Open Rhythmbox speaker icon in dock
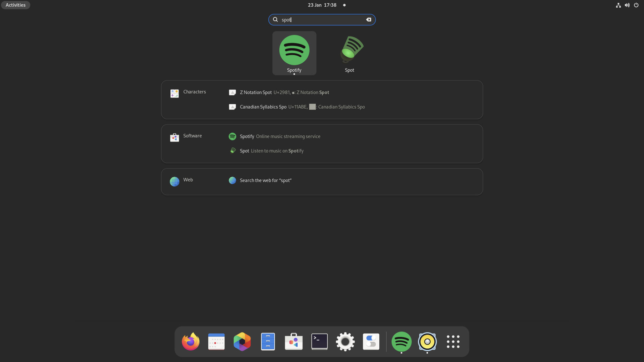Screen dimensions: 644x362 tap(427, 342)
